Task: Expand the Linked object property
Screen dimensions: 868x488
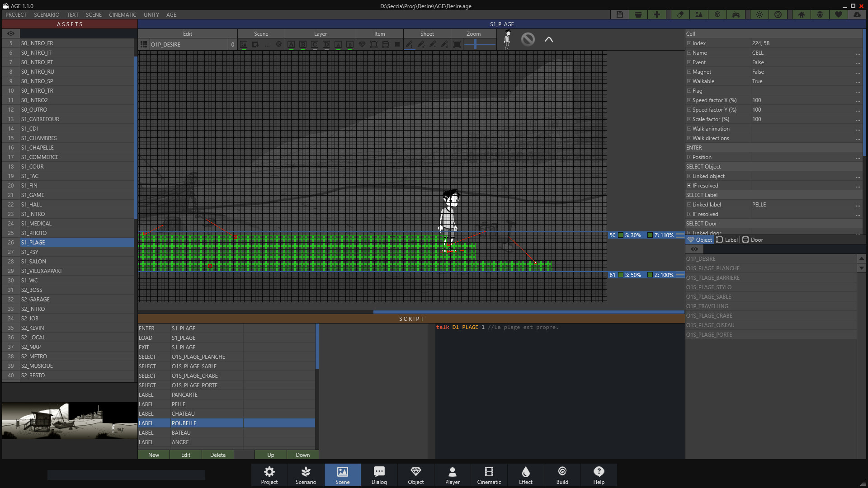Action: pyautogui.click(x=689, y=176)
